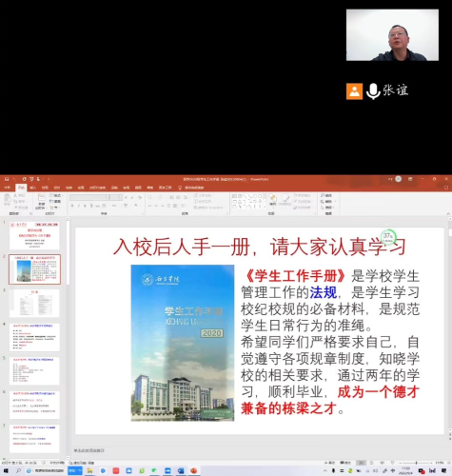Viewport: 452px width, 476px height.
Task: Start the slideshow from the status bar
Action: pyautogui.click(x=392, y=463)
